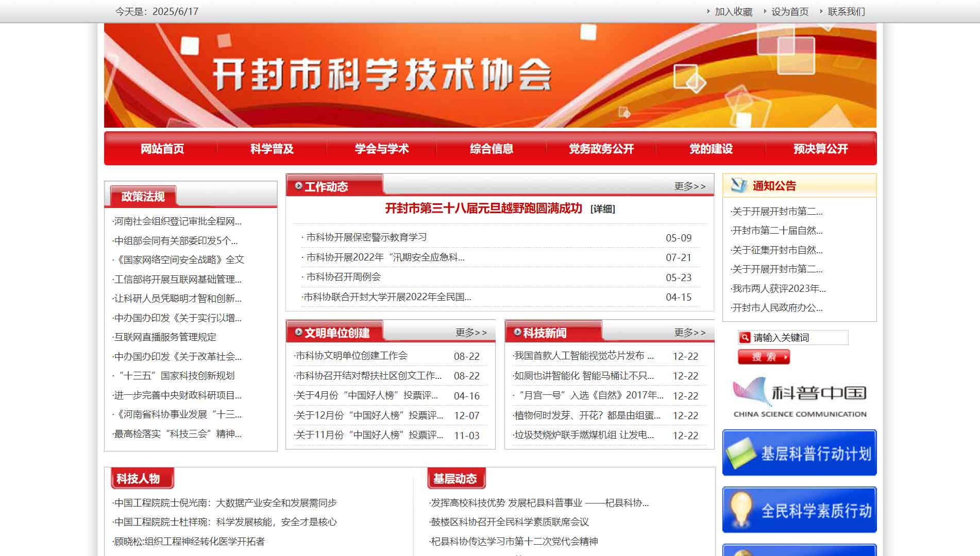Open 市科协召开周例会 article
The height and width of the screenshot is (556, 980).
(x=343, y=277)
